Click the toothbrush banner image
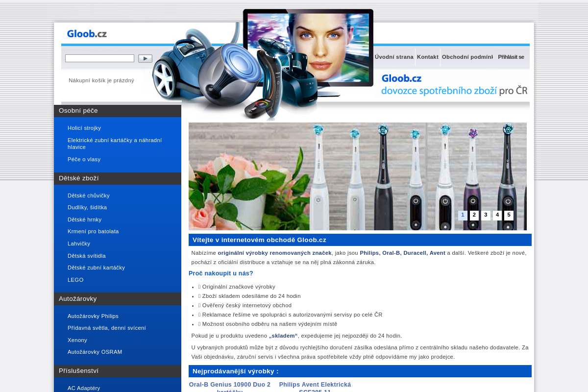588x392 pixels. click(x=358, y=176)
